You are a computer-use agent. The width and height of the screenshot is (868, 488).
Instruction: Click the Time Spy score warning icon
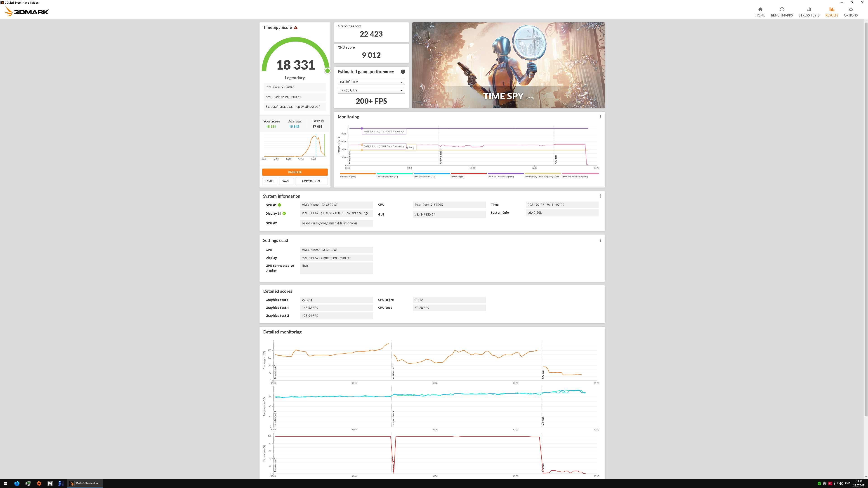coord(295,28)
